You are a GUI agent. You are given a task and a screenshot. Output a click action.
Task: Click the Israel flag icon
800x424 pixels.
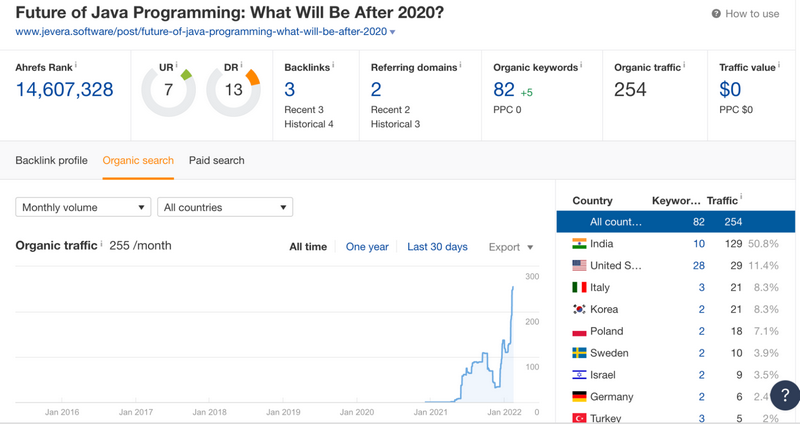click(579, 375)
